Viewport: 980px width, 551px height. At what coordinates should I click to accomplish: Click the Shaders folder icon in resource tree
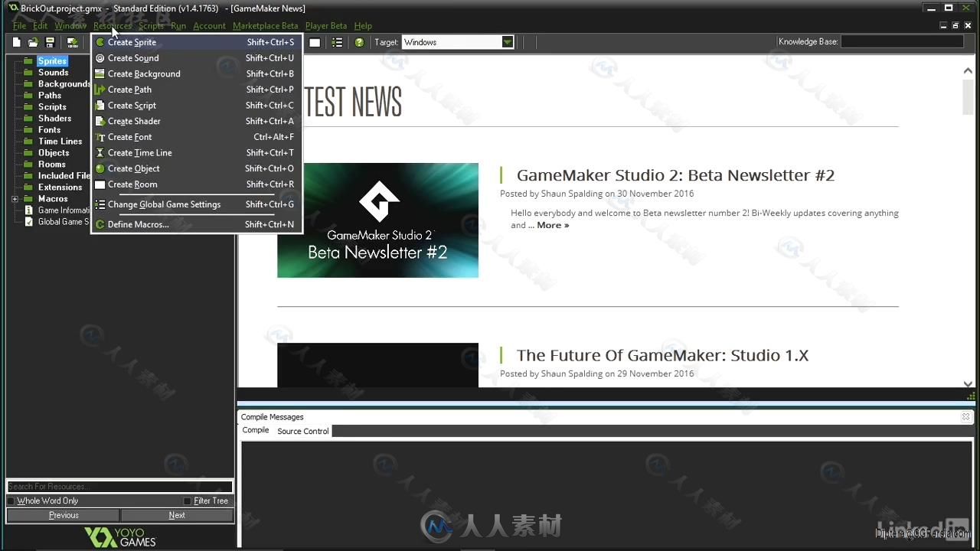click(x=28, y=118)
